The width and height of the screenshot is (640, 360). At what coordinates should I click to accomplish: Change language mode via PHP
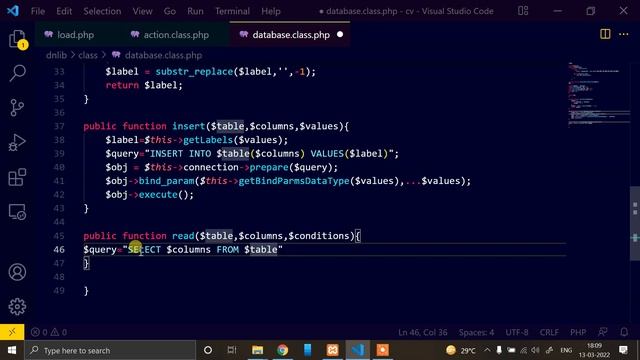(x=578, y=332)
